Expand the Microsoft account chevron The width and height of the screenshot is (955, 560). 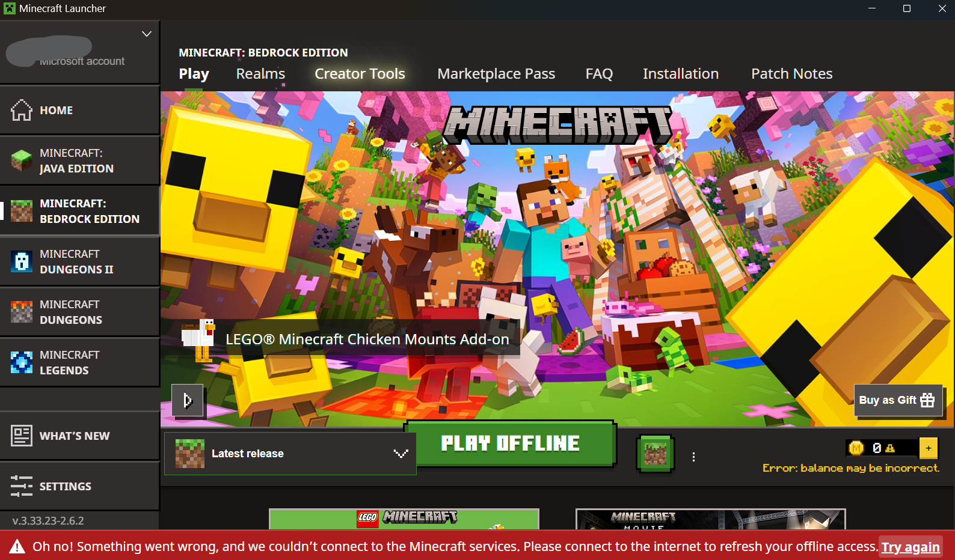pyautogui.click(x=146, y=34)
